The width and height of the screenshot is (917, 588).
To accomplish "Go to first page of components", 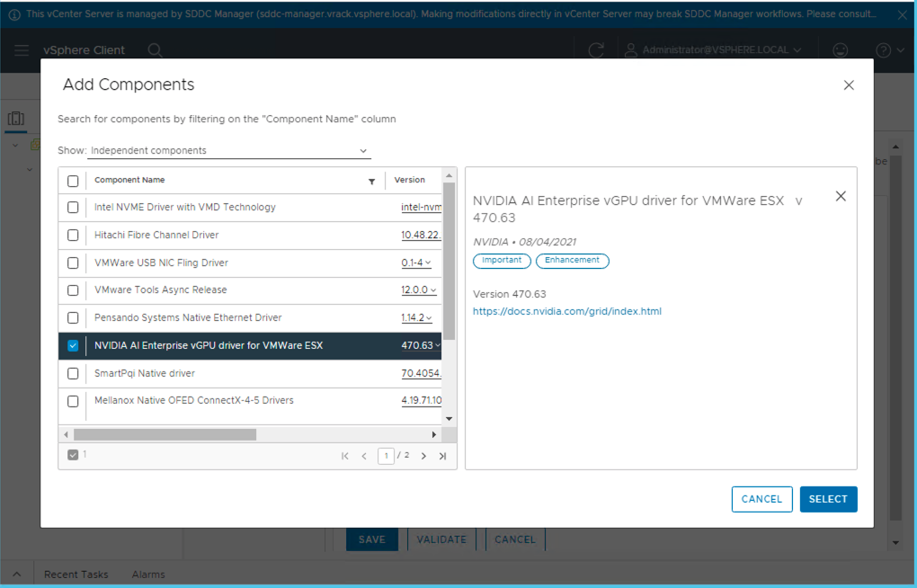I will [345, 456].
